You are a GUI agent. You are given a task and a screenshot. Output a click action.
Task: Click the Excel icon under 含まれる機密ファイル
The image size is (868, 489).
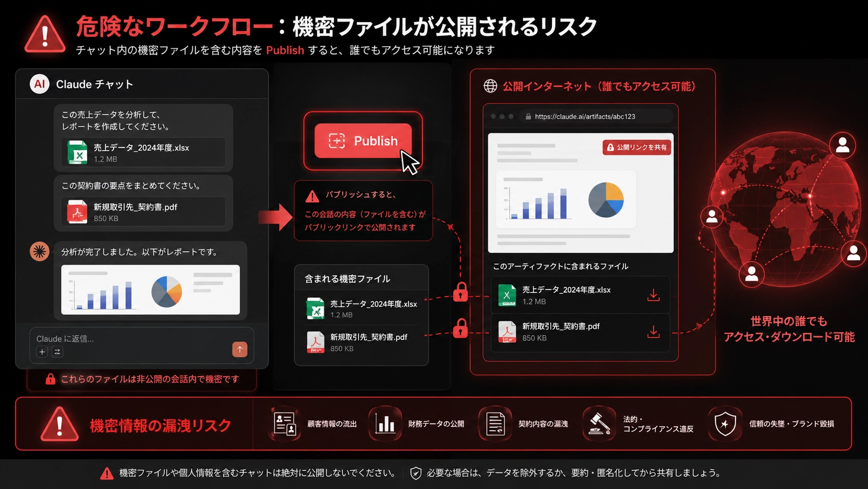pos(316,309)
